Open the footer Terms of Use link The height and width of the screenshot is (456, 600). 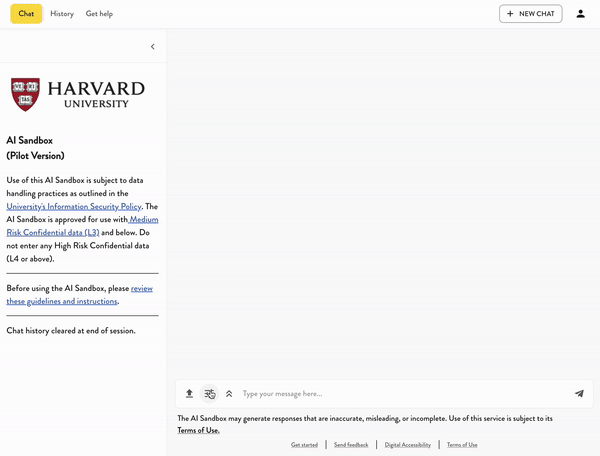[x=462, y=444]
